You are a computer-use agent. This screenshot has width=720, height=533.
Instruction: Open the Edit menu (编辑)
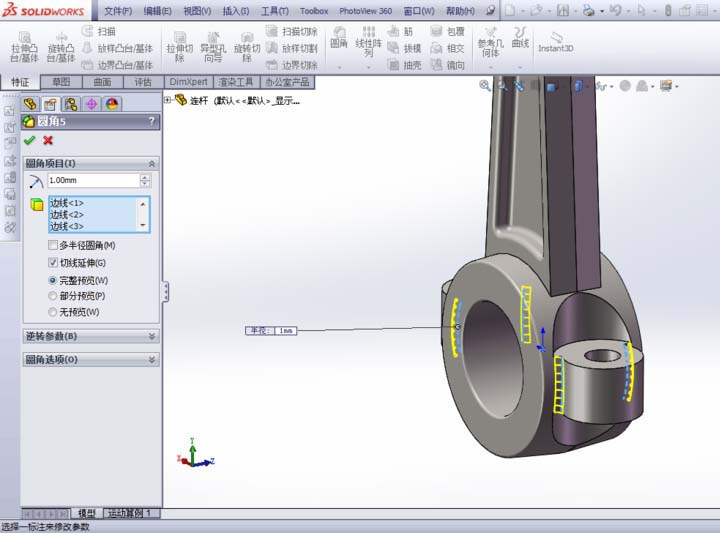(158, 11)
